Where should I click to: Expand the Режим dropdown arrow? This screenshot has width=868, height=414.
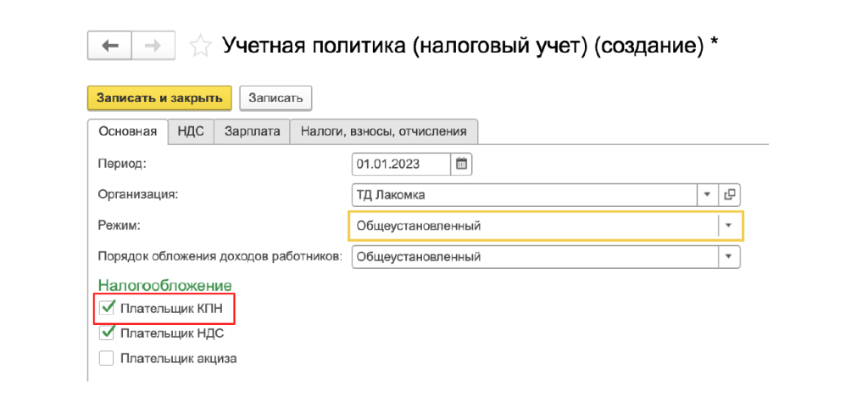tap(728, 226)
